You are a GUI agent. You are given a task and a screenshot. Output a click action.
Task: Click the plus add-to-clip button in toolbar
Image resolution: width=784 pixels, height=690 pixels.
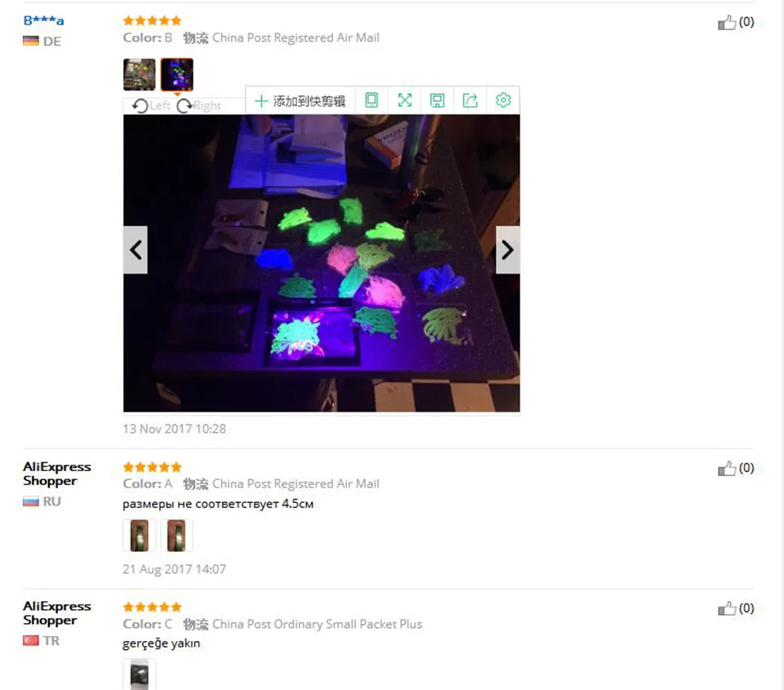pyautogui.click(x=300, y=101)
